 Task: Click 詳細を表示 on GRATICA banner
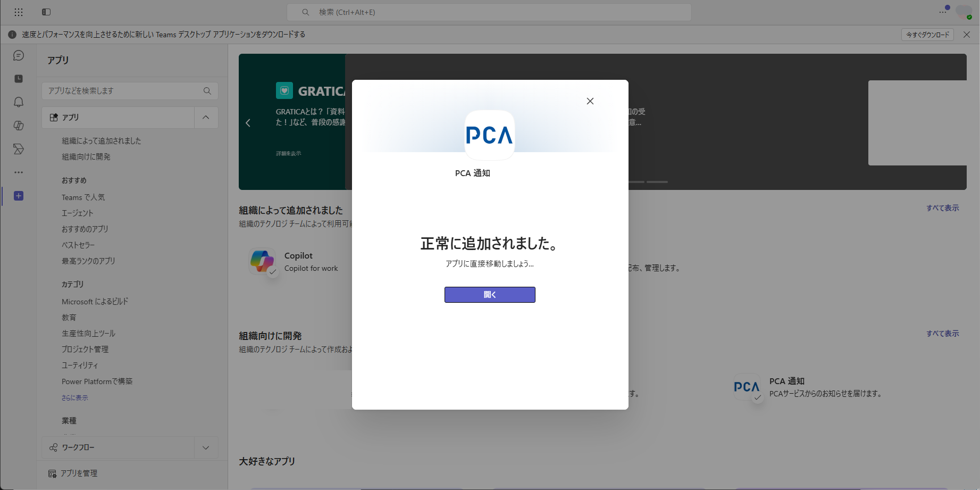click(289, 153)
